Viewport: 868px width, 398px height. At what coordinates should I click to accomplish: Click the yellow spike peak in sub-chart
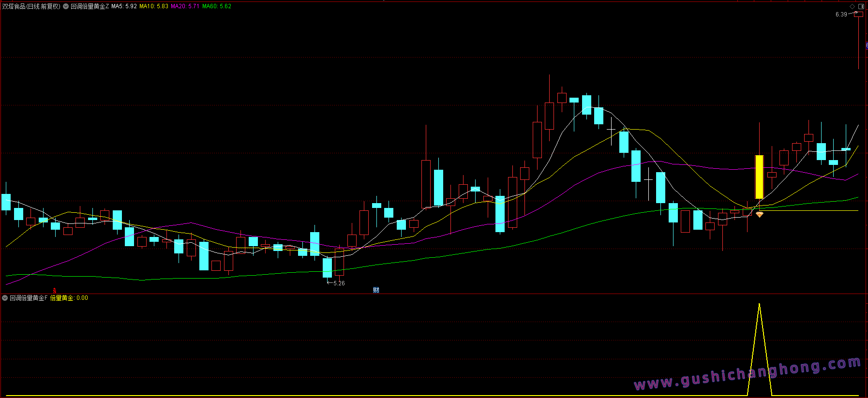tap(759, 305)
